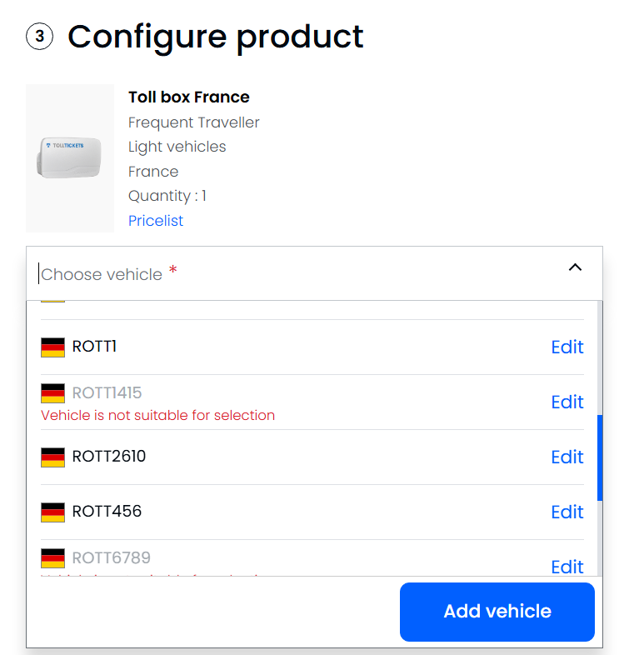Click the Add vehicle button
Viewport: 644px width, 655px height.
pyautogui.click(x=497, y=612)
